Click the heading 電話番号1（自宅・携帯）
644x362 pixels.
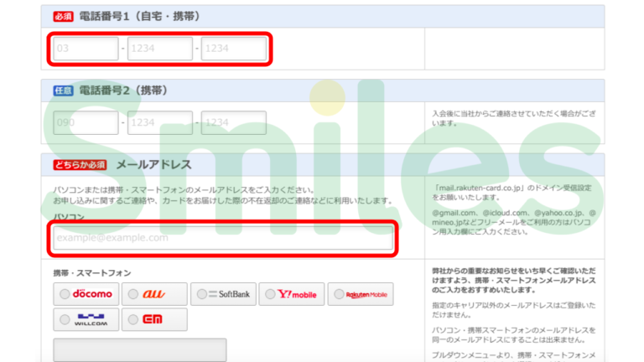140,17
